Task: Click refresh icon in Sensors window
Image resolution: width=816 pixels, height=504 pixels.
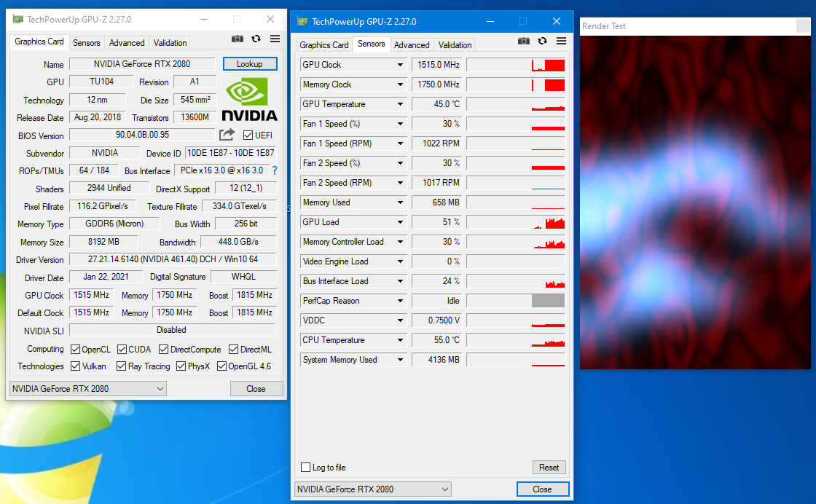Action: [x=542, y=41]
